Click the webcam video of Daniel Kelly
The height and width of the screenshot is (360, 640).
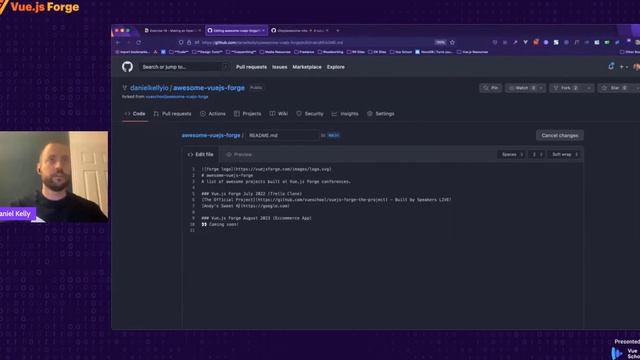[54, 177]
